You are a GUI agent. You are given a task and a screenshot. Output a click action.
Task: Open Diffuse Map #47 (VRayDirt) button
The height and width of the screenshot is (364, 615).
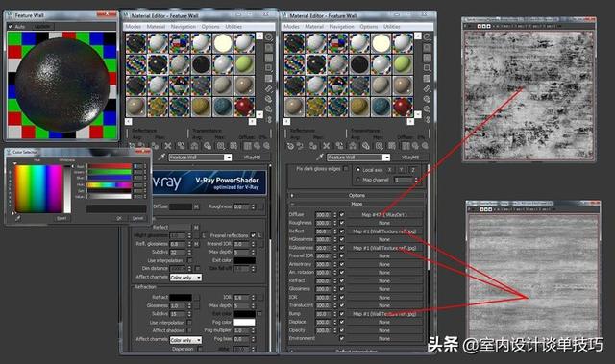(384, 215)
